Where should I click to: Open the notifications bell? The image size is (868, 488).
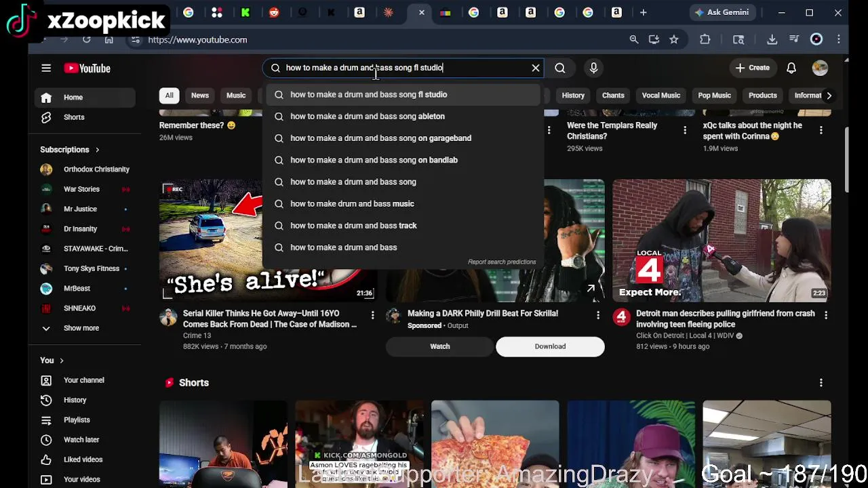click(x=791, y=68)
